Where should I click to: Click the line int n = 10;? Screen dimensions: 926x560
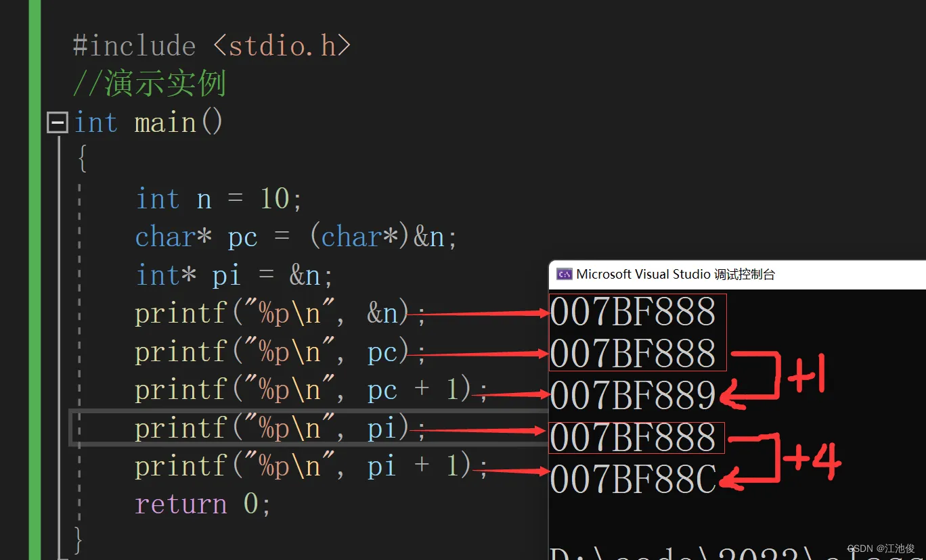click(219, 199)
